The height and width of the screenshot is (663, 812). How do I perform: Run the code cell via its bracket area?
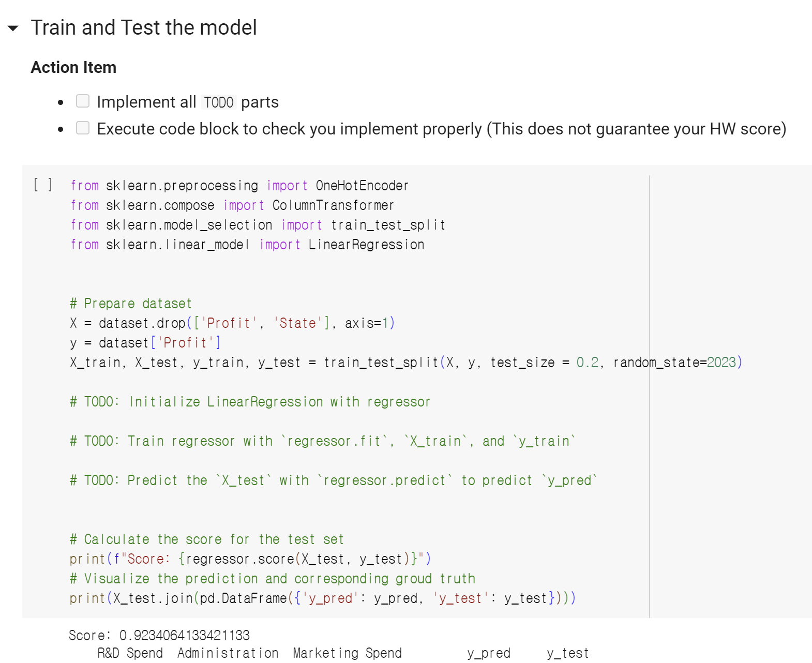click(43, 185)
